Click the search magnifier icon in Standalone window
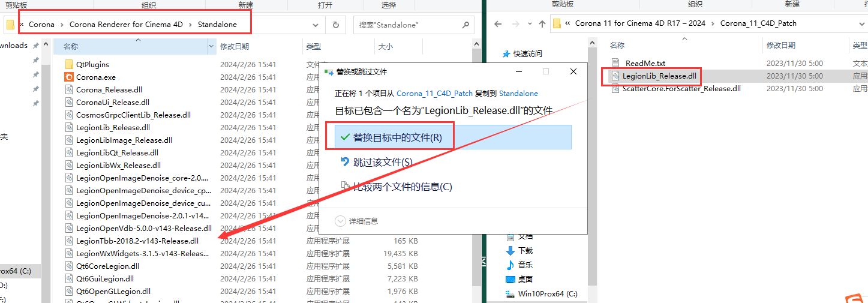 (x=466, y=25)
